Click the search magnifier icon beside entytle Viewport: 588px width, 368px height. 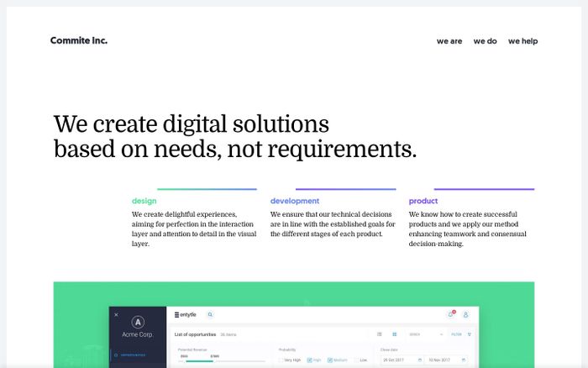coord(210,315)
